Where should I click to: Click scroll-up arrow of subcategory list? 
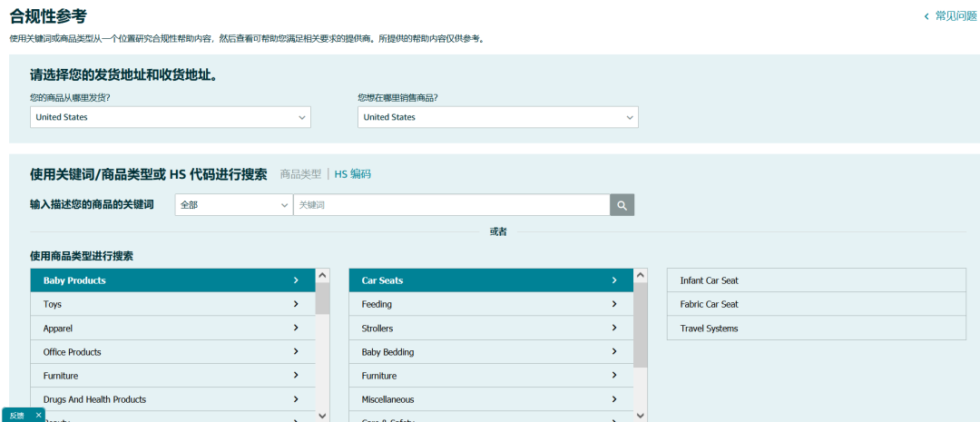point(641,274)
